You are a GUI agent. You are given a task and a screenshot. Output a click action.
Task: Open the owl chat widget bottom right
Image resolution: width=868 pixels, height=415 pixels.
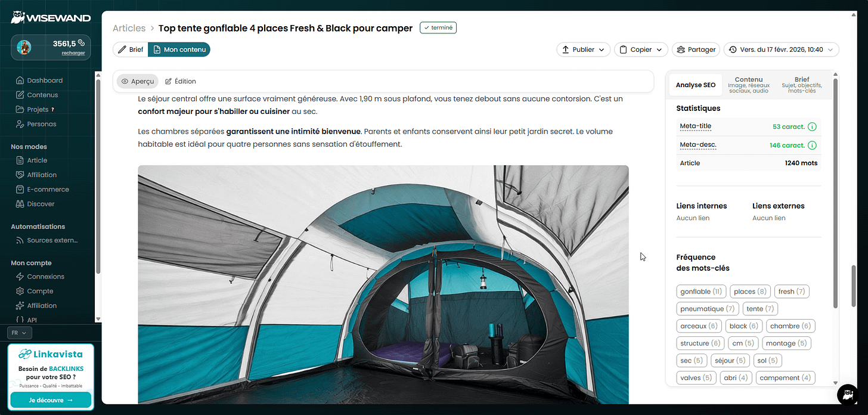(x=847, y=395)
